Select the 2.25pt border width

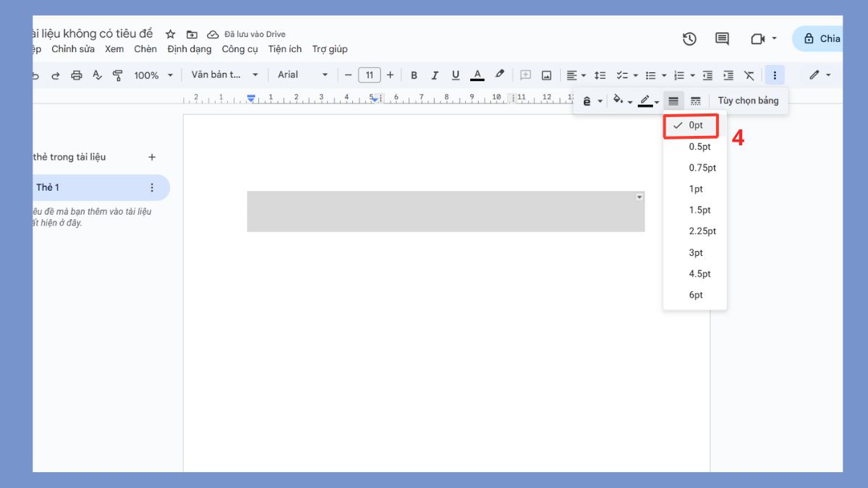point(694,231)
